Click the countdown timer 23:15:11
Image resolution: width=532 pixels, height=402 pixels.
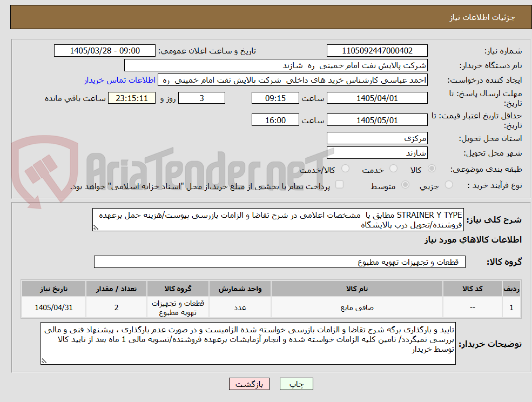coord(132,98)
